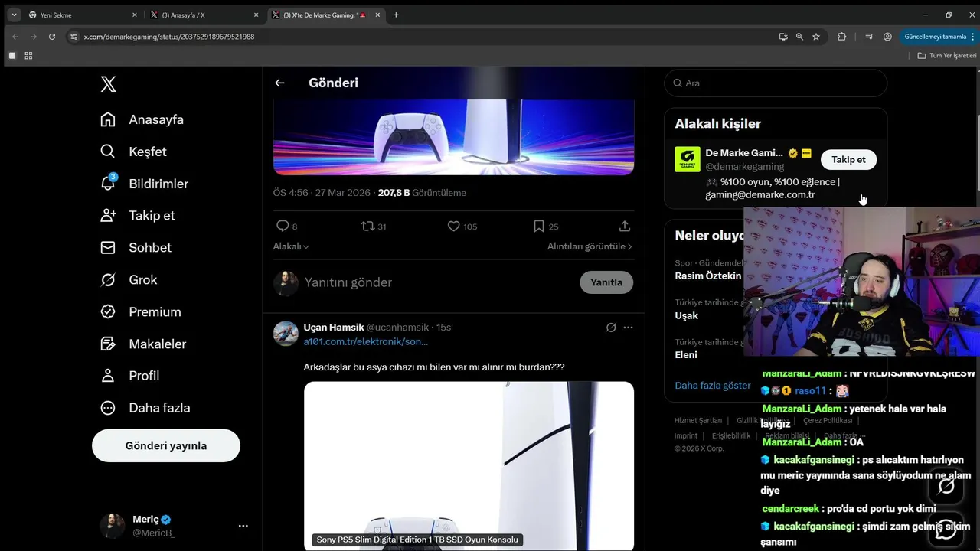Open account menu dots beside Meriç
This screenshot has height=551, width=980.
pyautogui.click(x=243, y=526)
